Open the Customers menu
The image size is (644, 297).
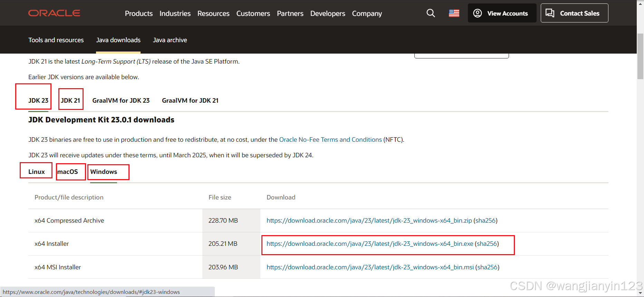click(x=253, y=13)
